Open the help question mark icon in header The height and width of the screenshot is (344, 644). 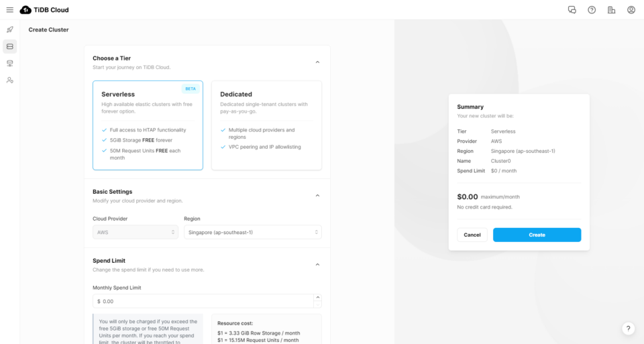[x=592, y=10]
